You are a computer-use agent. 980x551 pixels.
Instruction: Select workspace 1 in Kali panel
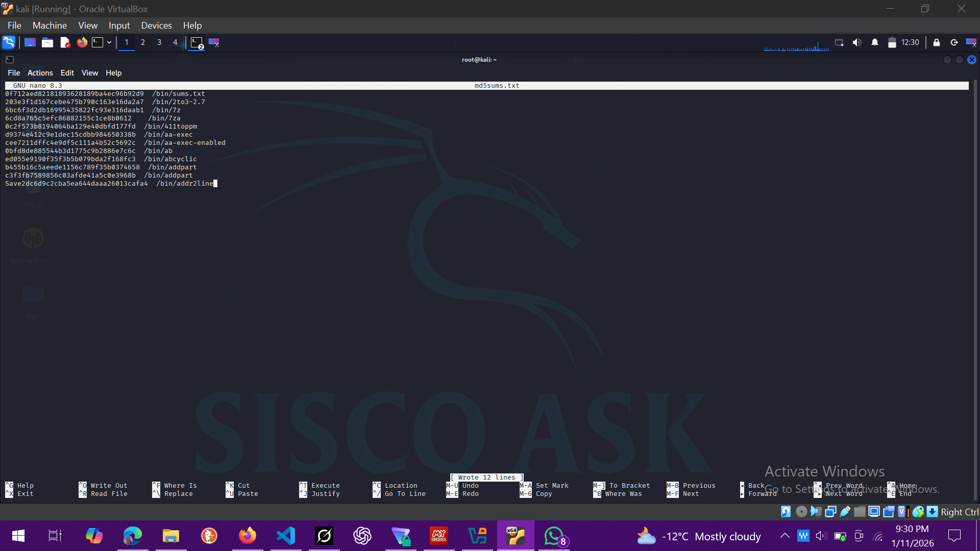click(x=127, y=42)
